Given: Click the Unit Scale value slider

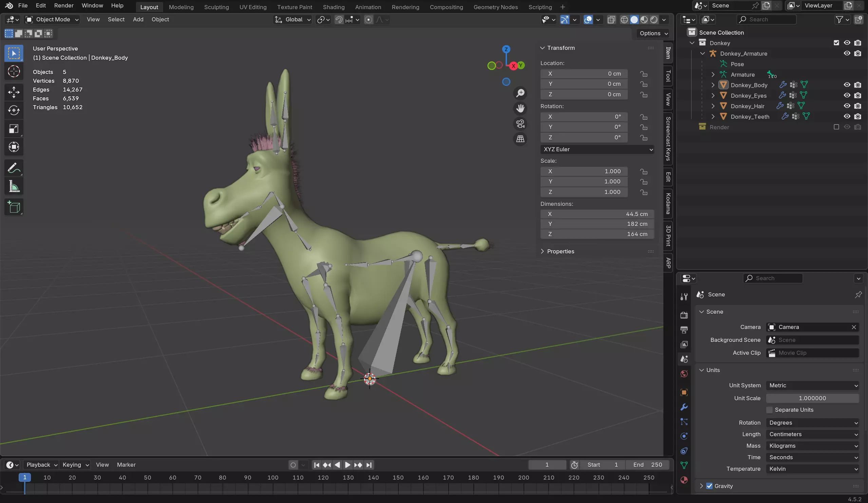Looking at the screenshot, I should tap(812, 398).
